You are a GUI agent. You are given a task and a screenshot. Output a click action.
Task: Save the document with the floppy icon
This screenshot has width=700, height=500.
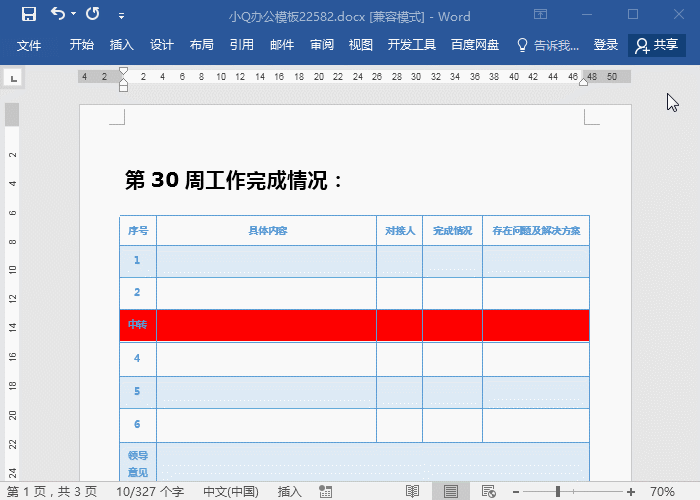pos(29,14)
